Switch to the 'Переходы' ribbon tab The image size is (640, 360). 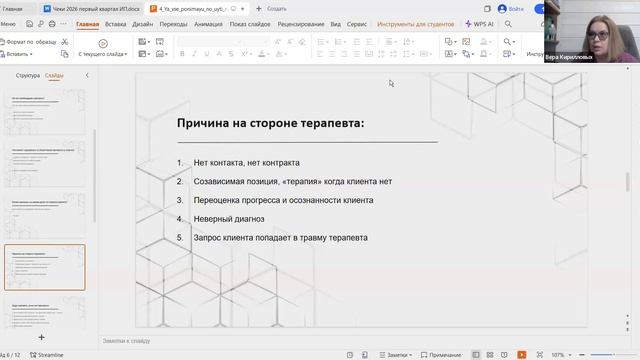pos(173,24)
